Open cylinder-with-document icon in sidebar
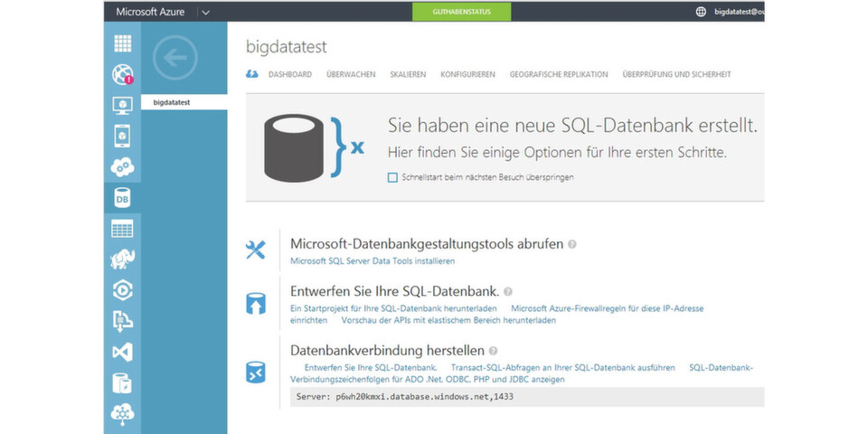This screenshot has height=434, width=868. 122,382
